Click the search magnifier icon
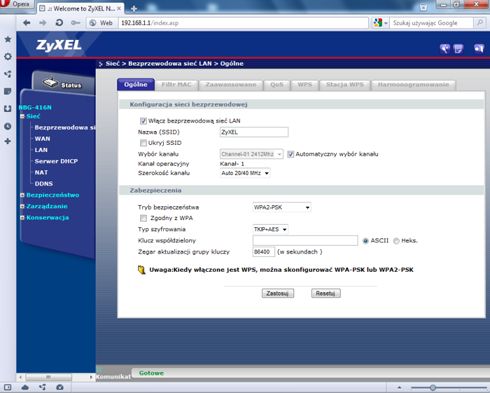 pyautogui.click(x=480, y=23)
